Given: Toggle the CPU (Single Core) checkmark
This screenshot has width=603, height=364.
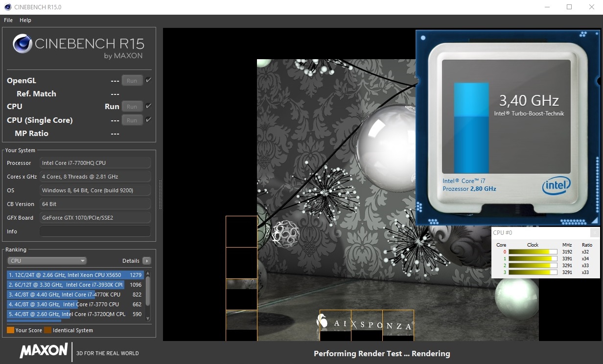Looking at the screenshot, I should 149,120.
